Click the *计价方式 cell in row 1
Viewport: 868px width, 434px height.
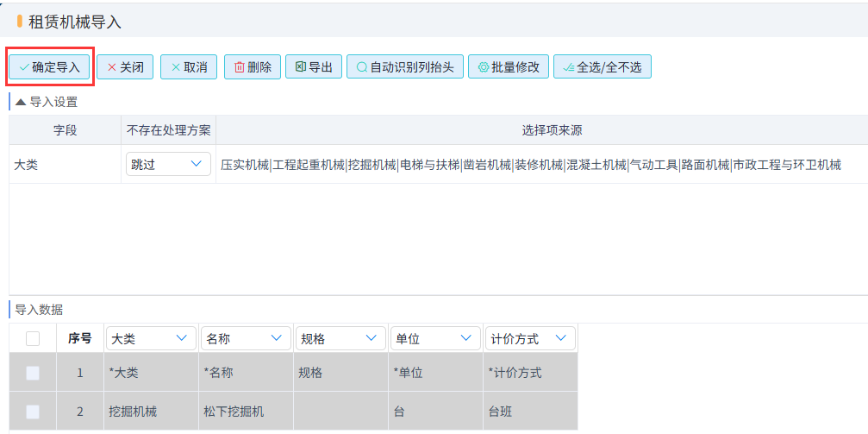[x=530, y=373]
